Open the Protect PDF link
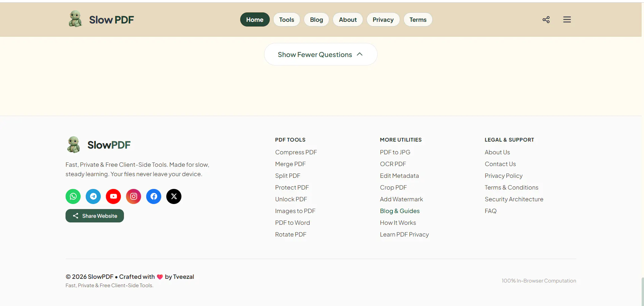Image resolution: width=644 pixels, height=306 pixels. [x=292, y=188]
